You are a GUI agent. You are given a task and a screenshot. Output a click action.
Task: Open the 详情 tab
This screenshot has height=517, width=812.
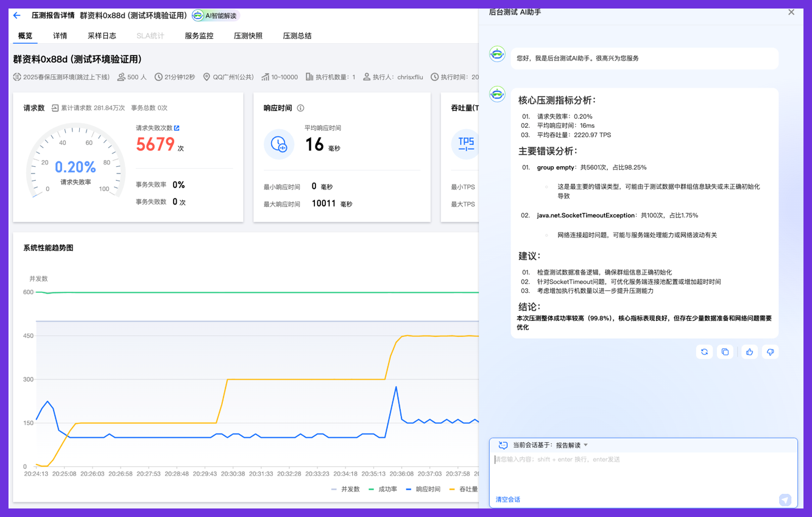60,36
